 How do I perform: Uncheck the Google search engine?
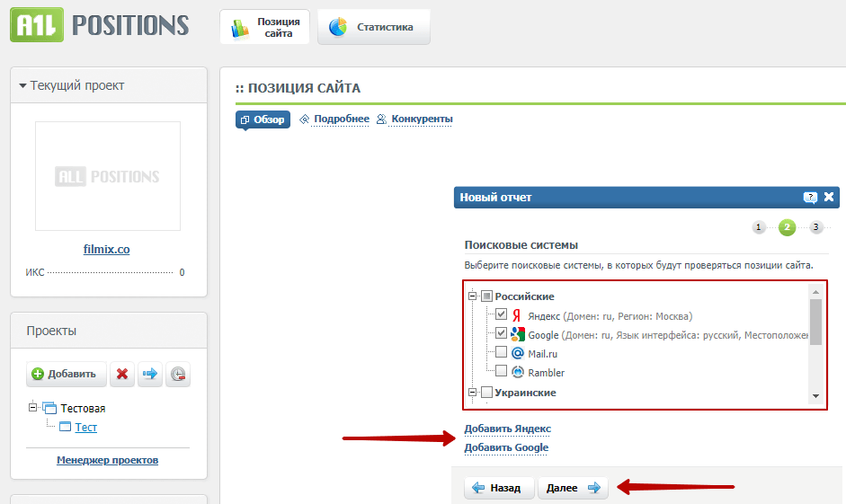click(x=502, y=333)
